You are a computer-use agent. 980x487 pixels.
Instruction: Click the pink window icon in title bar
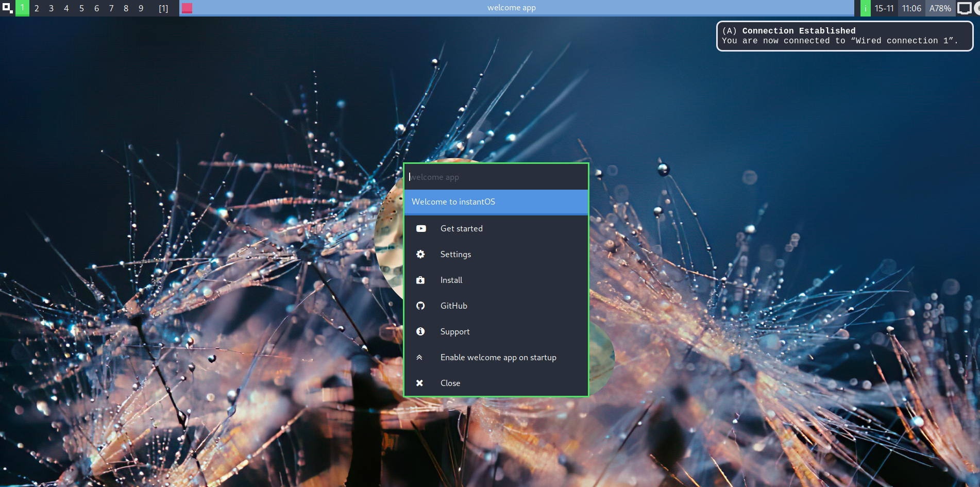point(187,8)
